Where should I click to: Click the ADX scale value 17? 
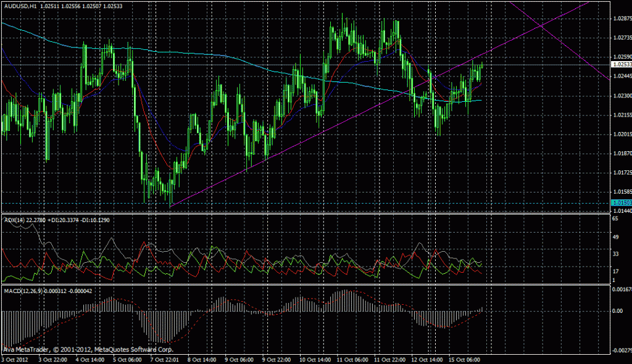coord(614,271)
